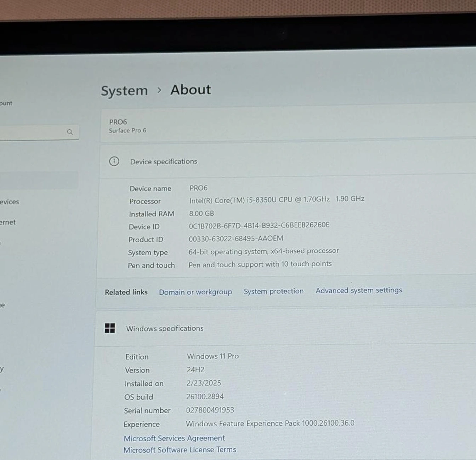The image size is (476, 460).
Task: Click the OS build value 26100.2894
Action: (x=205, y=396)
